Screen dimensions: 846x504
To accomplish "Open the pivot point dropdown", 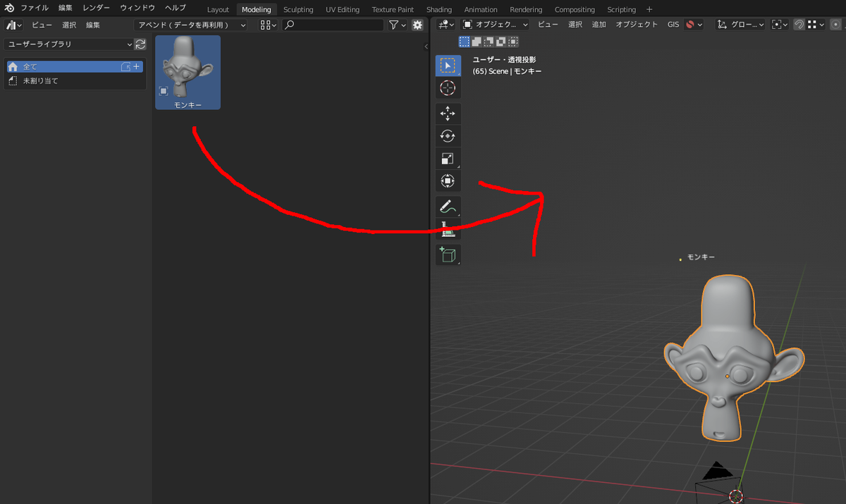I will (779, 24).
